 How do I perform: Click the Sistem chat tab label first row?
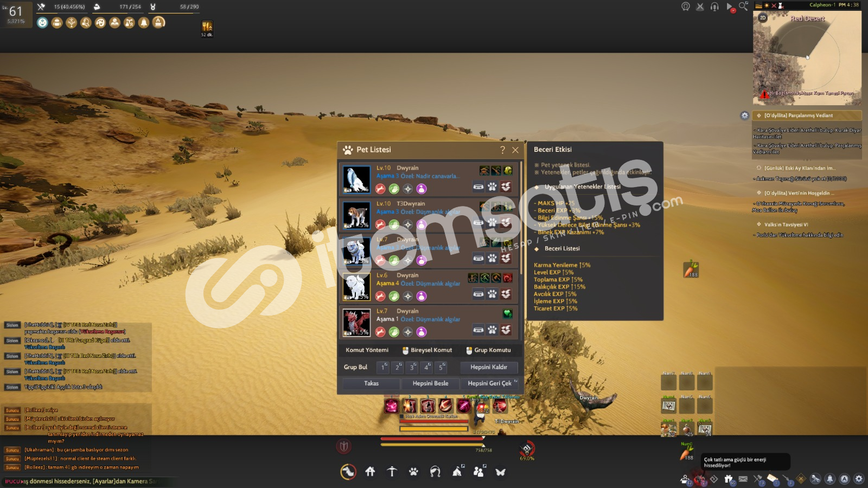click(x=12, y=325)
